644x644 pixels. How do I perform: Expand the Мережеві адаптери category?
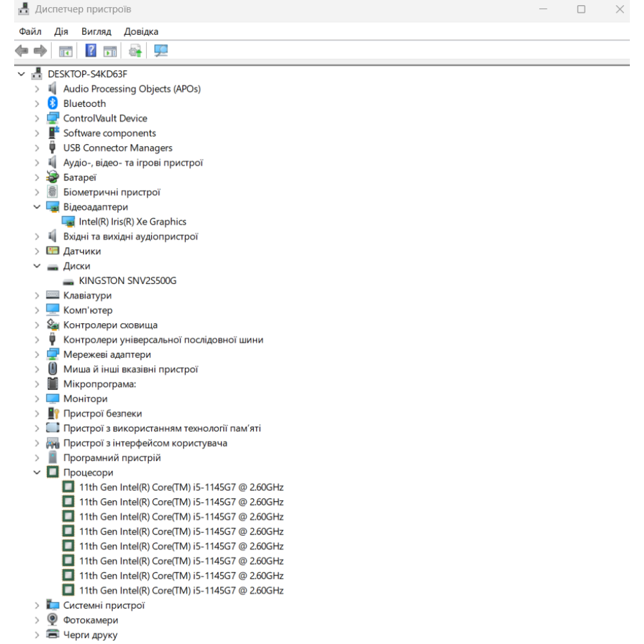coord(37,355)
